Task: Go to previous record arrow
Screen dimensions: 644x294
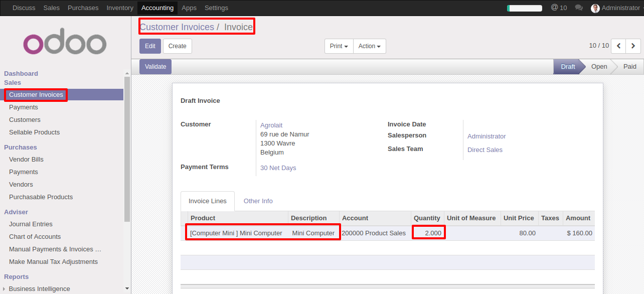Action: (618, 46)
